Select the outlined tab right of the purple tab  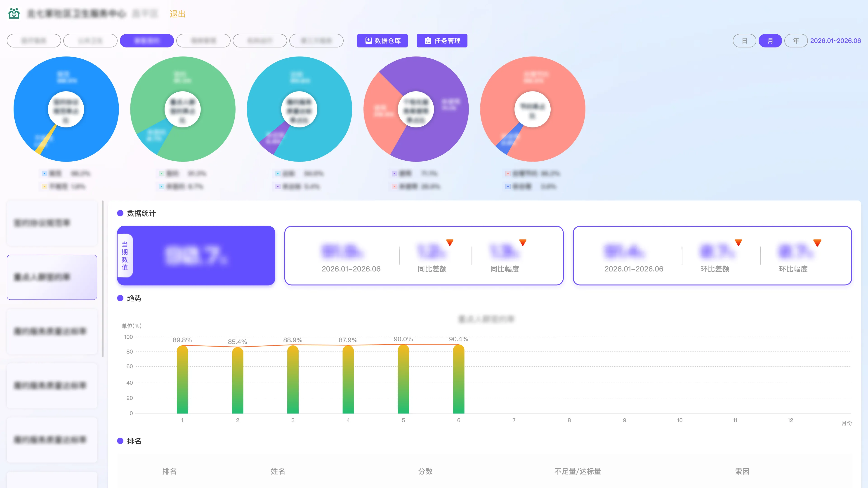203,41
